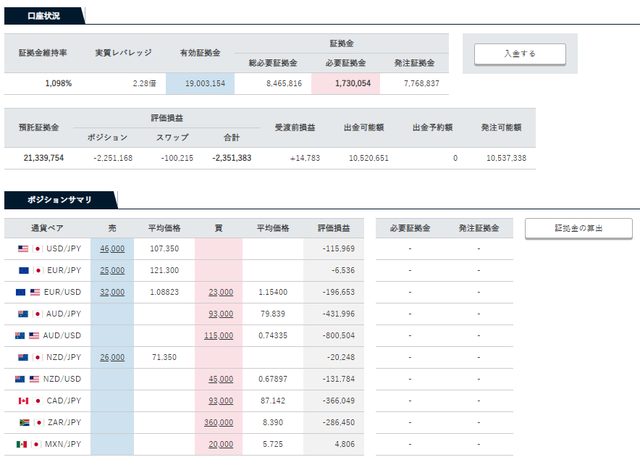Viewport: 640px width, 465px height.
Task: Open the 口座状況 tab header
Action: coord(44,16)
